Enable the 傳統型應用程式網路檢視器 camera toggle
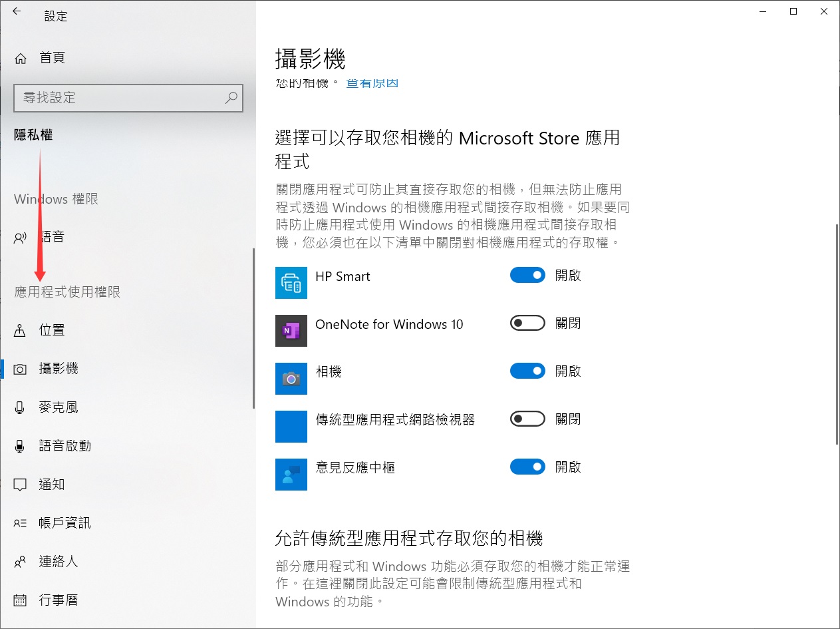 (527, 419)
